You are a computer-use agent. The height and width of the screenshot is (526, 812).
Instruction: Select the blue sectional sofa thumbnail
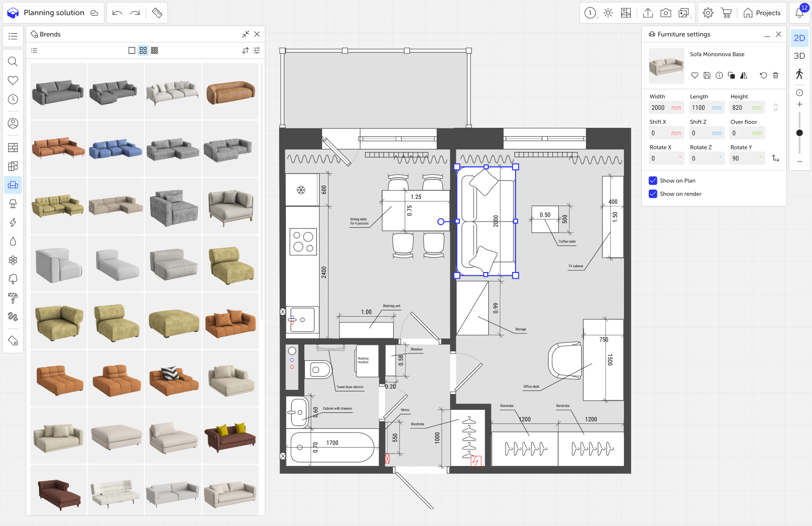coord(116,149)
